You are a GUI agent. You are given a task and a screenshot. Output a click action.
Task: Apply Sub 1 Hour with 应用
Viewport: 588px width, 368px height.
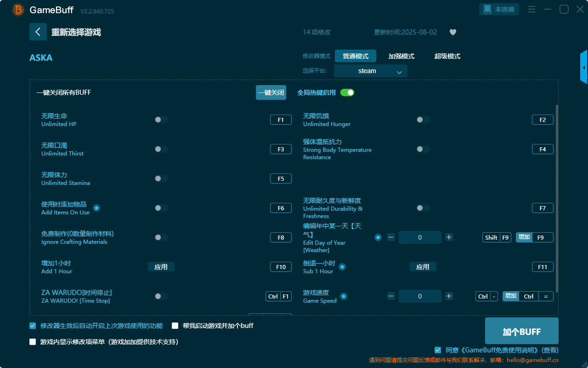click(x=423, y=267)
